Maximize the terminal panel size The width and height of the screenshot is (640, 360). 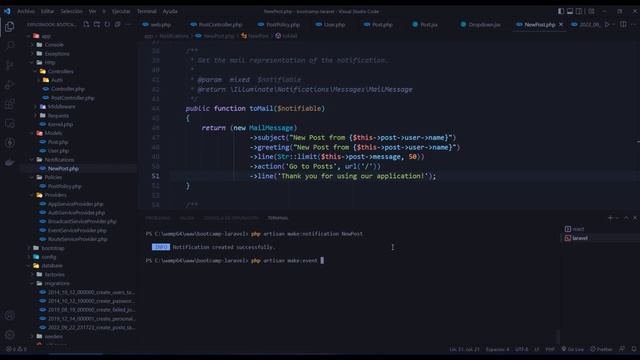click(626, 218)
